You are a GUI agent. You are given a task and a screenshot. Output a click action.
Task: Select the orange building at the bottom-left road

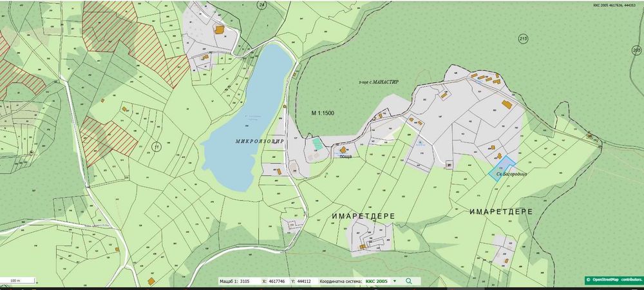click(x=151, y=282)
